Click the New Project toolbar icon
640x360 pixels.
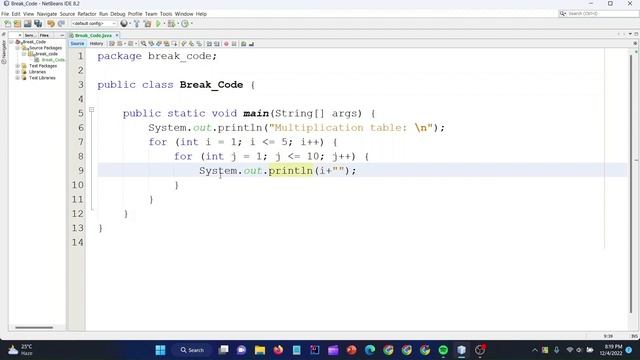(x=17, y=24)
